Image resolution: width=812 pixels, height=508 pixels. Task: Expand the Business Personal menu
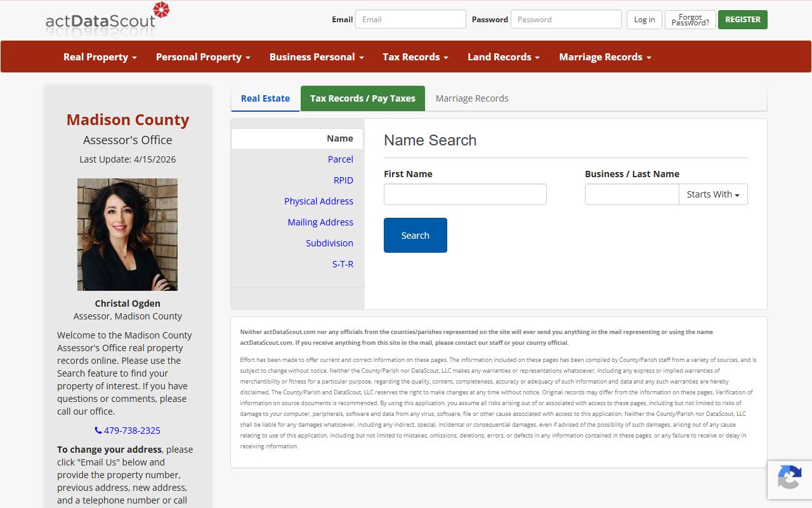(x=317, y=57)
